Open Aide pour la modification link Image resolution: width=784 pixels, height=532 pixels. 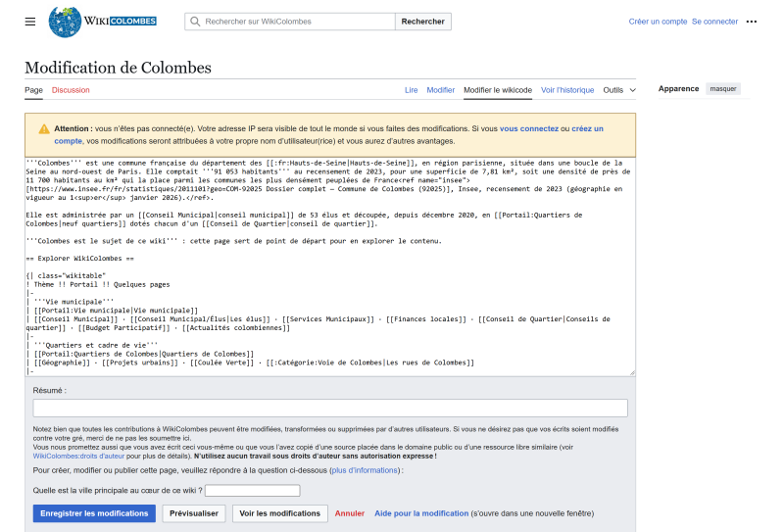pyautogui.click(x=421, y=513)
